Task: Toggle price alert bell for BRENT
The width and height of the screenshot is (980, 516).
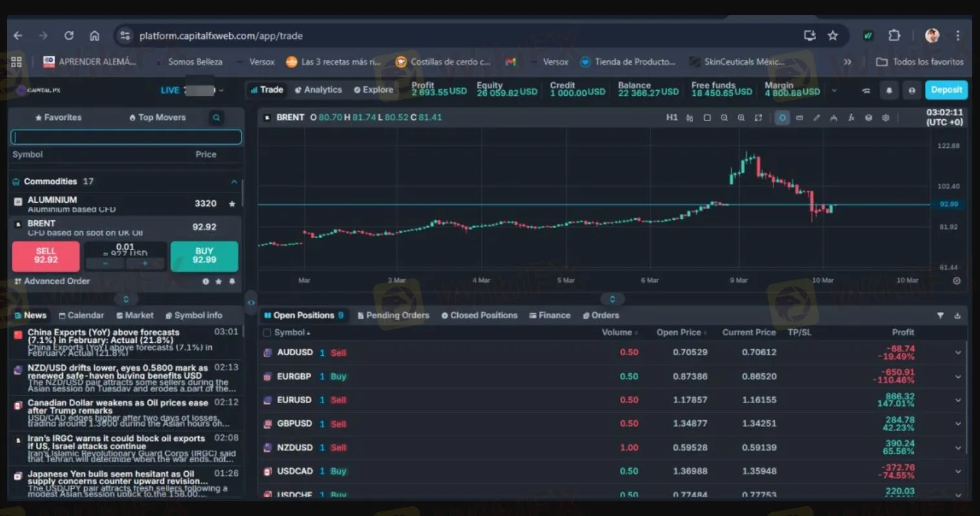Action: point(232,281)
